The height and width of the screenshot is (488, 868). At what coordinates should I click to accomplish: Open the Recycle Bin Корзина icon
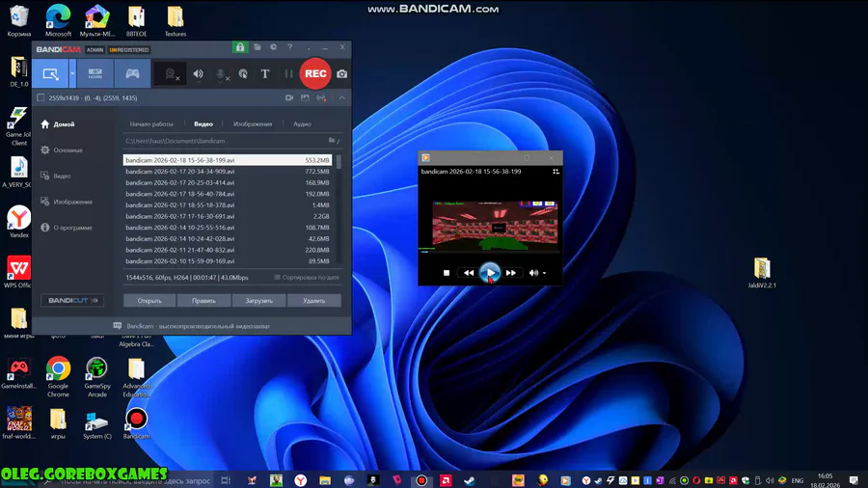click(x=19, y=21)
